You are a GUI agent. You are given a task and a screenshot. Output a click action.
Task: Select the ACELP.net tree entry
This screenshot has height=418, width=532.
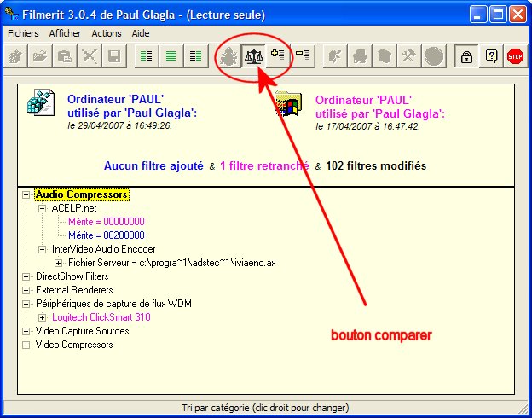tap(74, 208)
